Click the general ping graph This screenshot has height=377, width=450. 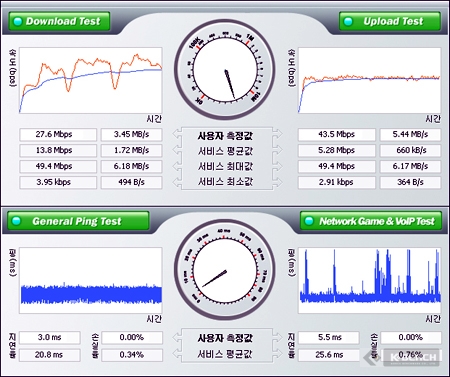pyautogui.click(x=91, y=280)
